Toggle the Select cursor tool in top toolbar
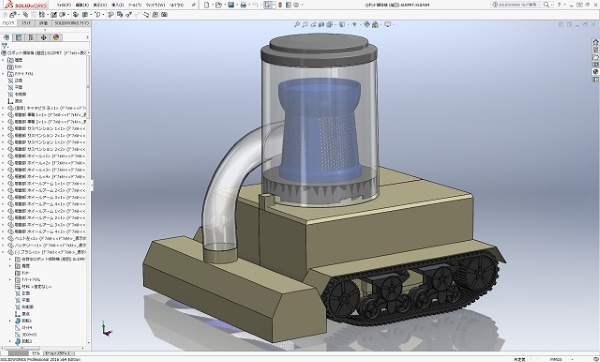 tap(268, 5)
